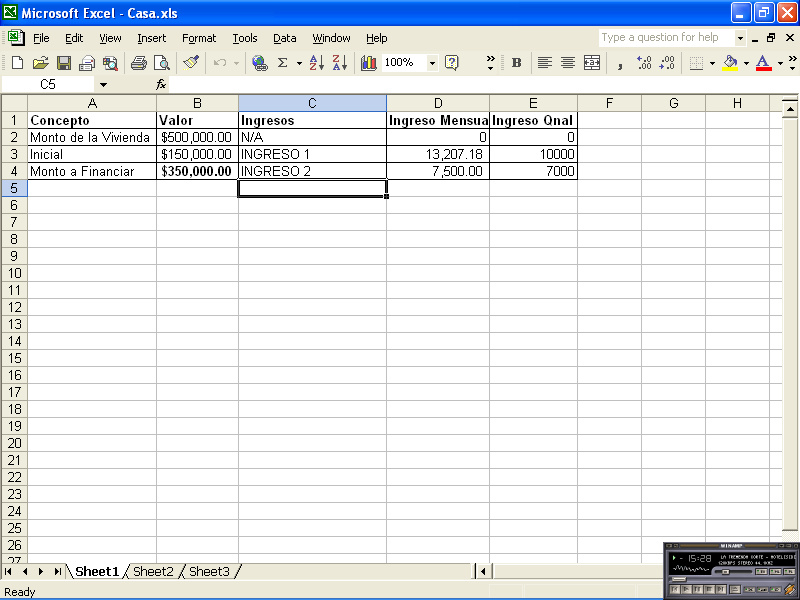The height and width of the screenshot is (600, 800).
Task: Open the Format menu
Action: [x=199, y=38]
